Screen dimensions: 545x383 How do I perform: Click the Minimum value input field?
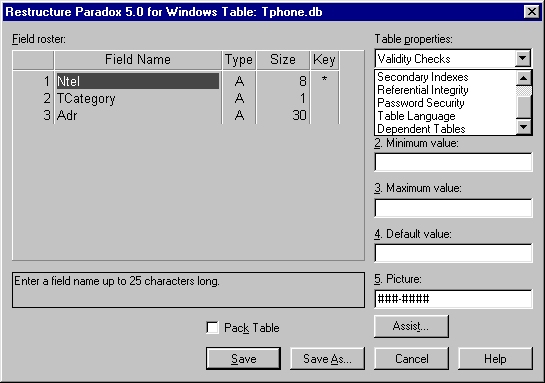(x=453, y=162)
